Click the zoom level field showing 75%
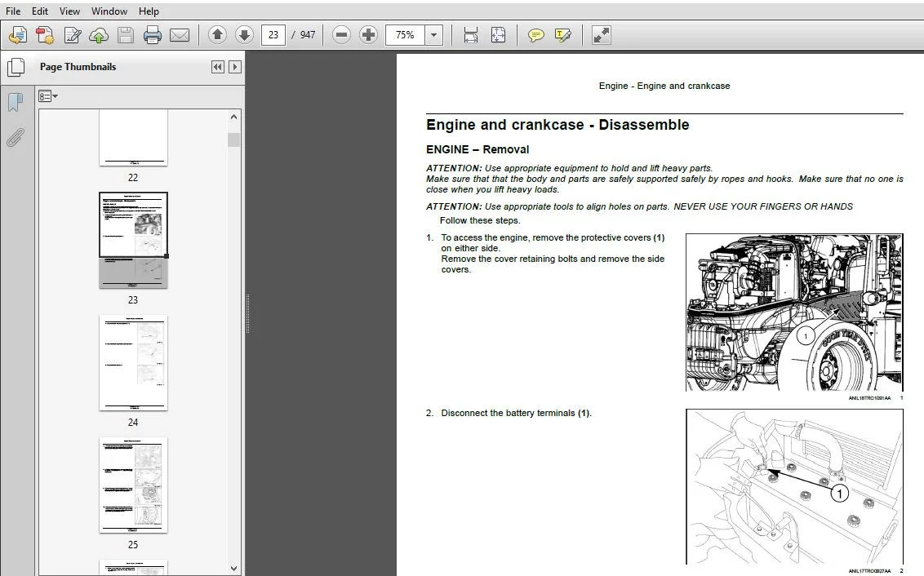The width and height of the screenshot is (924, 576). 405,35
